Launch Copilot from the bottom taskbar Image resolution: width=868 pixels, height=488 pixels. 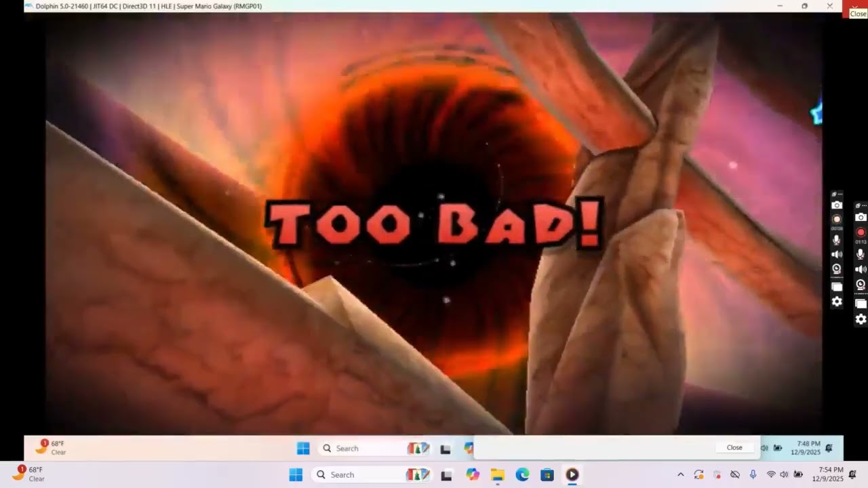click(x=473, y=475)
